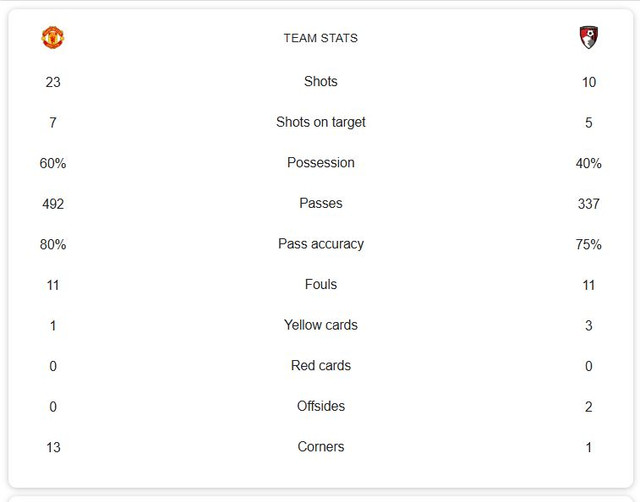Select the Corners stat label
Viewport: 640px width, 502px height.
tap(321, 446)
